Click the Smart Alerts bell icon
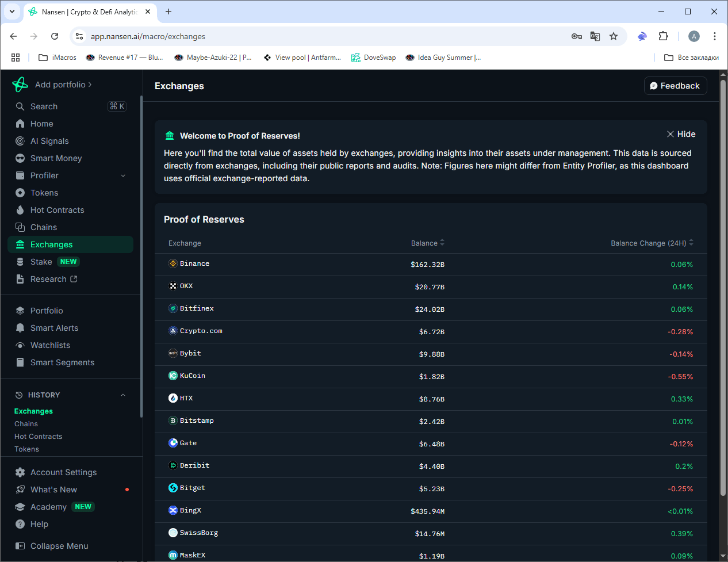728x562 pixels. (20, 328)
